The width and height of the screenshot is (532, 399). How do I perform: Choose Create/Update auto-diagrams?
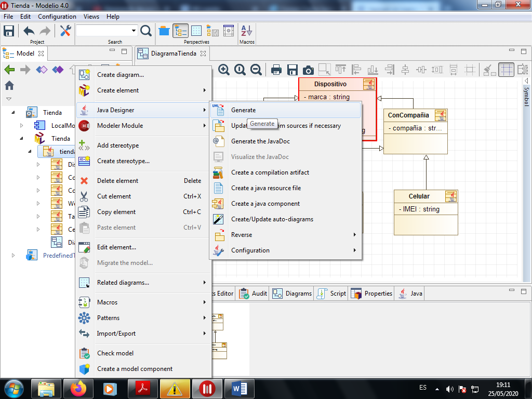click(286, 220)
